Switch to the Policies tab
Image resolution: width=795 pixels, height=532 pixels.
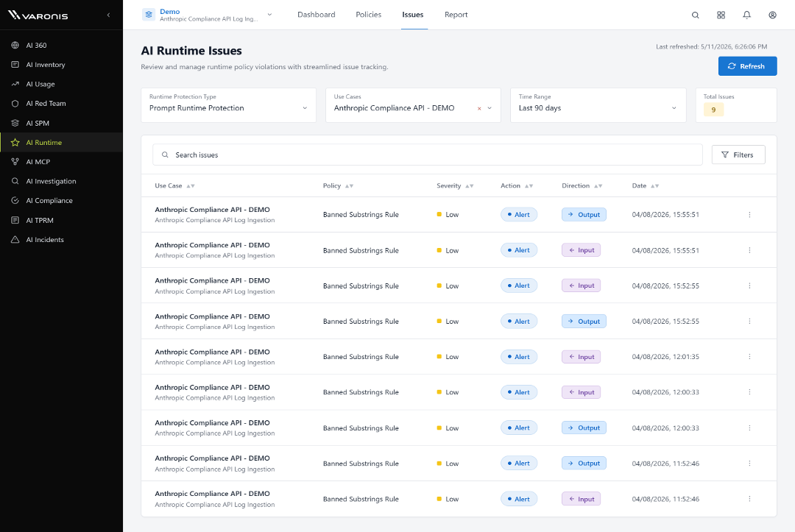point(369,15)
